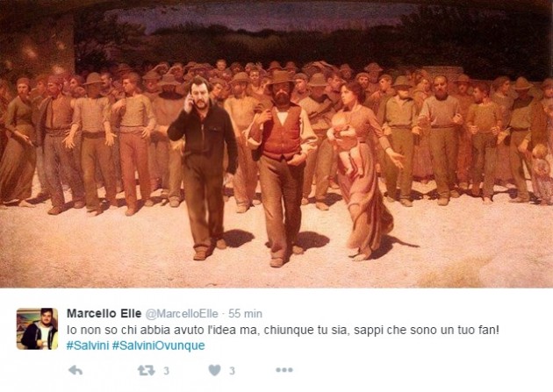Expand the attached painting image
Image resolution: width=553 pixels, height=392 pixels.
point(276,144)
